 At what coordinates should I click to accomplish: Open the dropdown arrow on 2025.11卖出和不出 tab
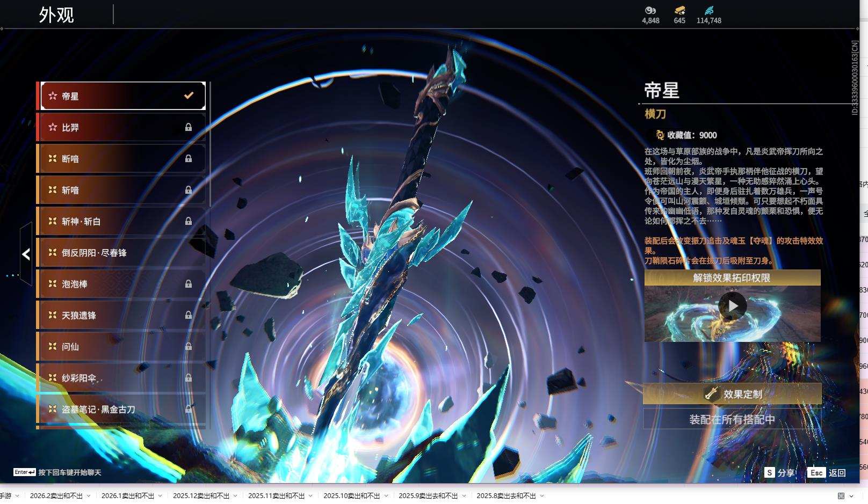(310, 496)
